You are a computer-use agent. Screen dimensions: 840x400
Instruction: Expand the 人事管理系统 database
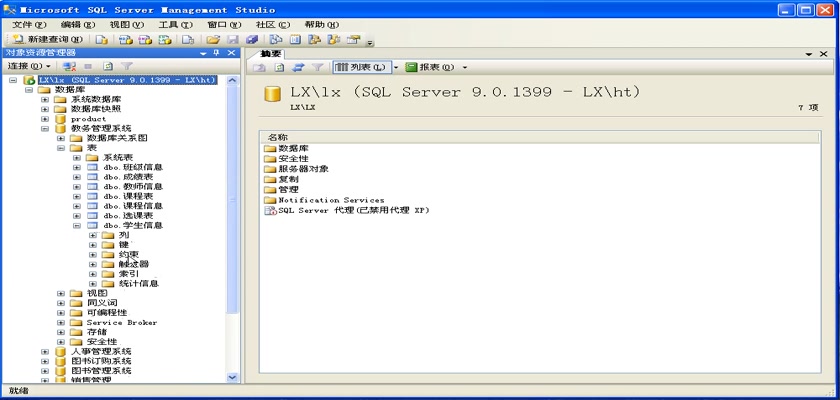click(x=45, y=352)
